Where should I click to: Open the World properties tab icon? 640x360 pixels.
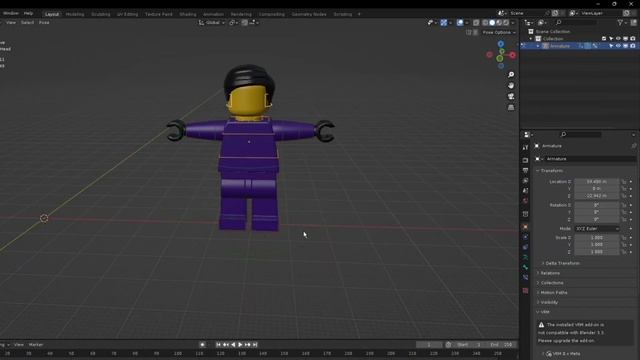pyautogui.click(x=525, y=201)
